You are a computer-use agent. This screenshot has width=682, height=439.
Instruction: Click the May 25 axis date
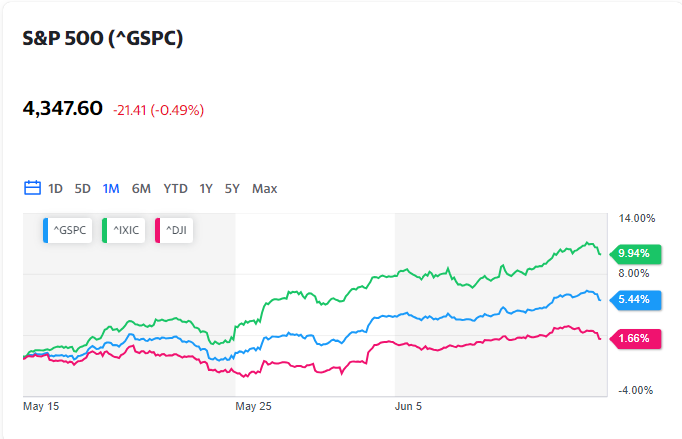[x=253, y=407]
